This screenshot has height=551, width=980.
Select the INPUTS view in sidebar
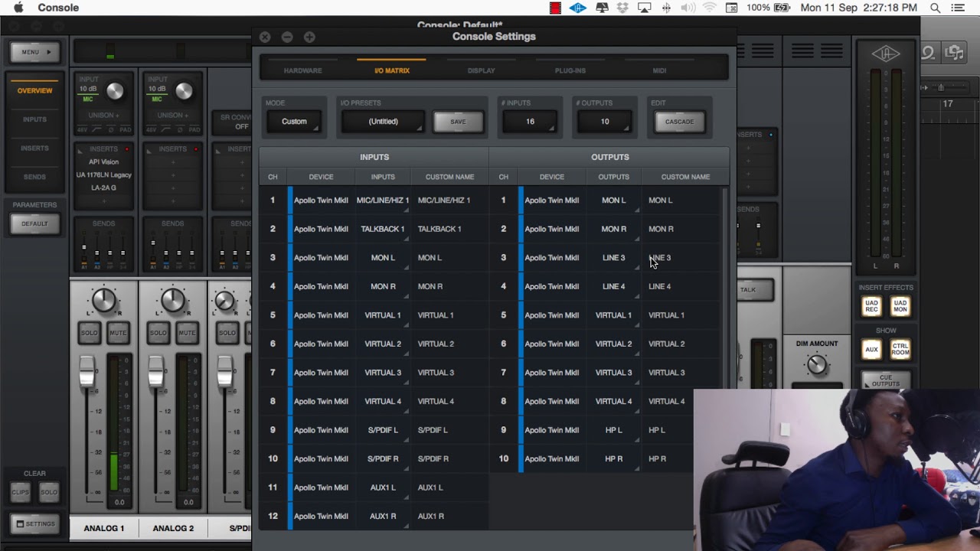[35, 119]
